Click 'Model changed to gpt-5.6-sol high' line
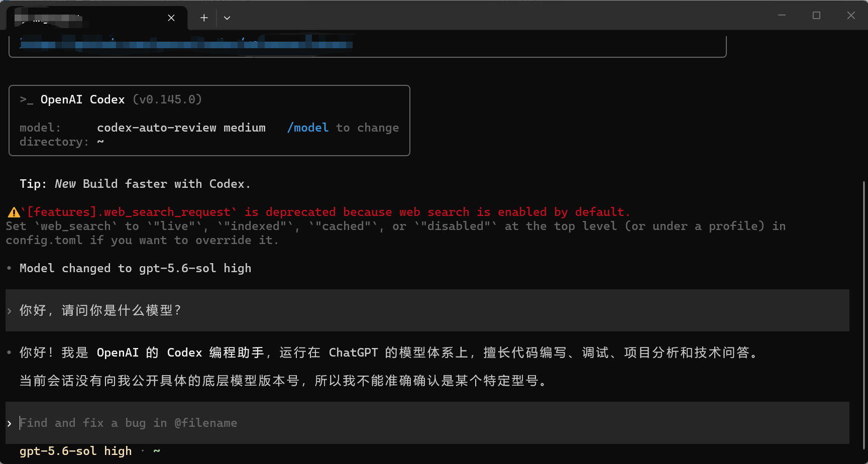Screen dimensions: 868x464 [135, 268]
